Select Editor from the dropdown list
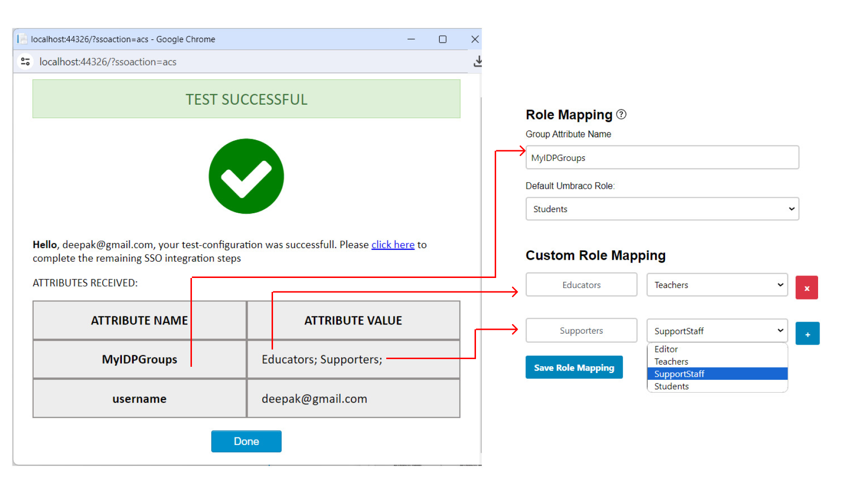The width and height of the screenshot is (868, 494). (717, 349)
